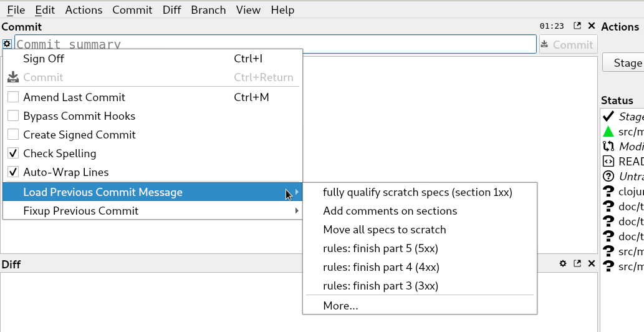Click the Untracked circled question mark icon
Screen dimensions: 644x332
coord(608,176)
